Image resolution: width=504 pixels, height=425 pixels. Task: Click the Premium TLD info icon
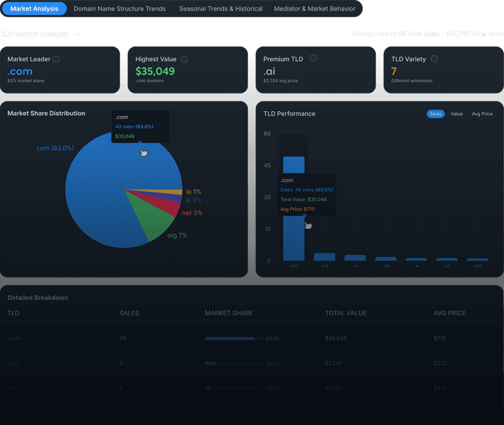pos(313,59)
